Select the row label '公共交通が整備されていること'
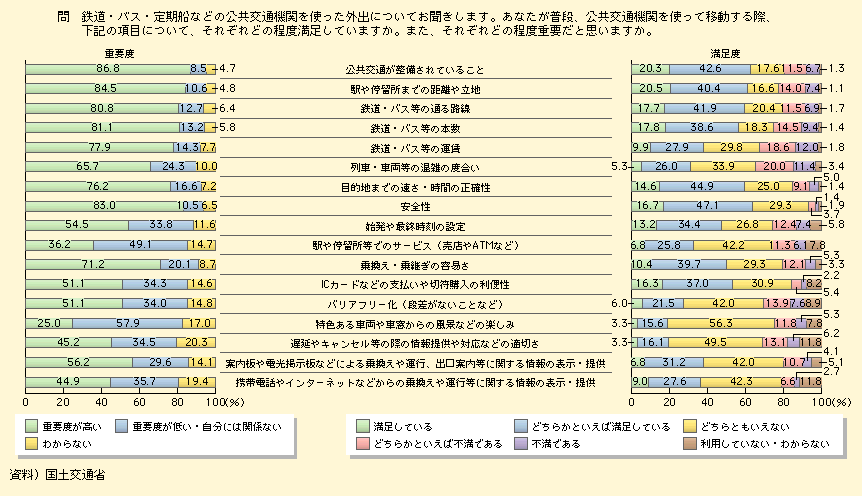 (415, 70)
